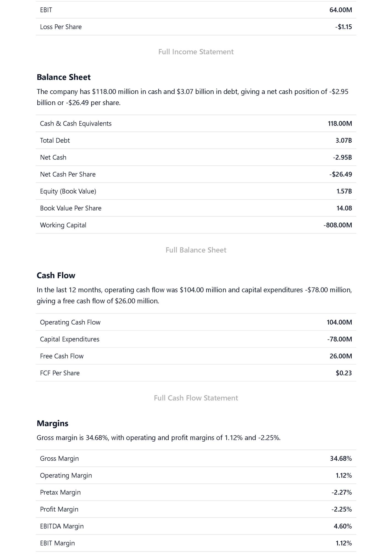
Task: Select the Equity (Book Value) row label
Action: coord(68,191)
